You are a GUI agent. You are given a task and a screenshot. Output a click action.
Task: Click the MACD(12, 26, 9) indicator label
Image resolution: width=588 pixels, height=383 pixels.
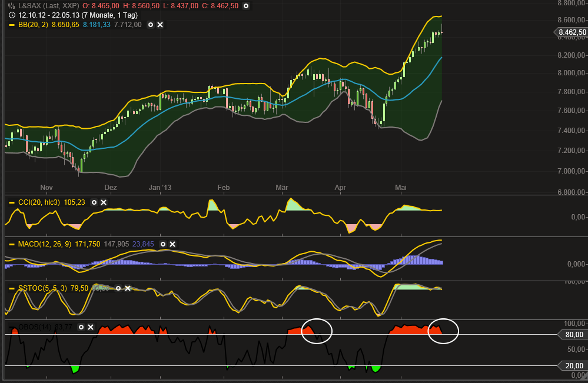(x=45, y=244)
